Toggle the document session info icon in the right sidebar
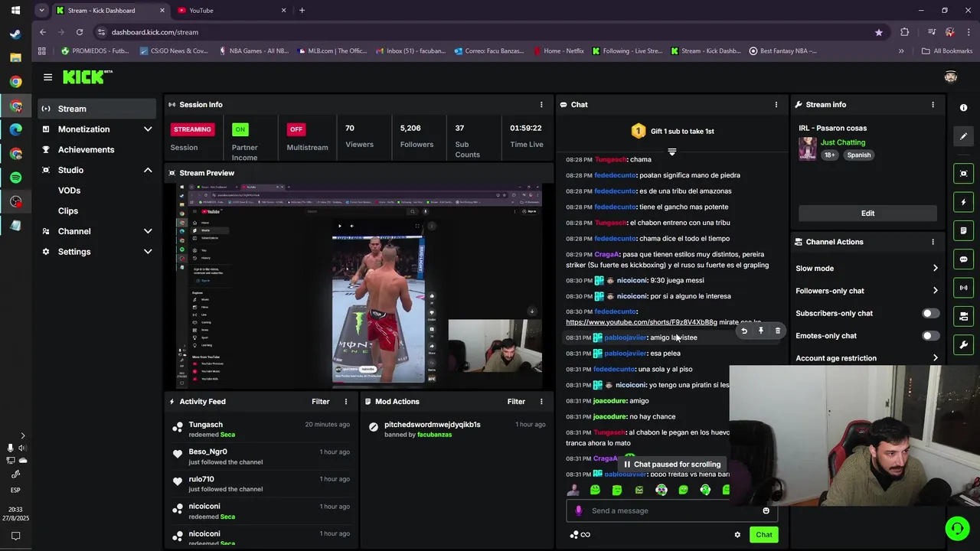Image resolution: width=980 pixels, height=551 pixels. [964, 230]
